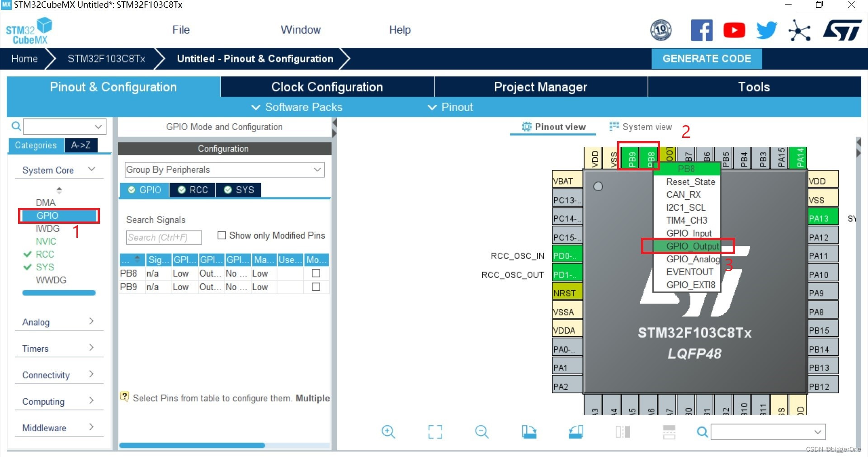
Task: Open the pin search dropdown at bottom
Action: [x=817, y=432]
